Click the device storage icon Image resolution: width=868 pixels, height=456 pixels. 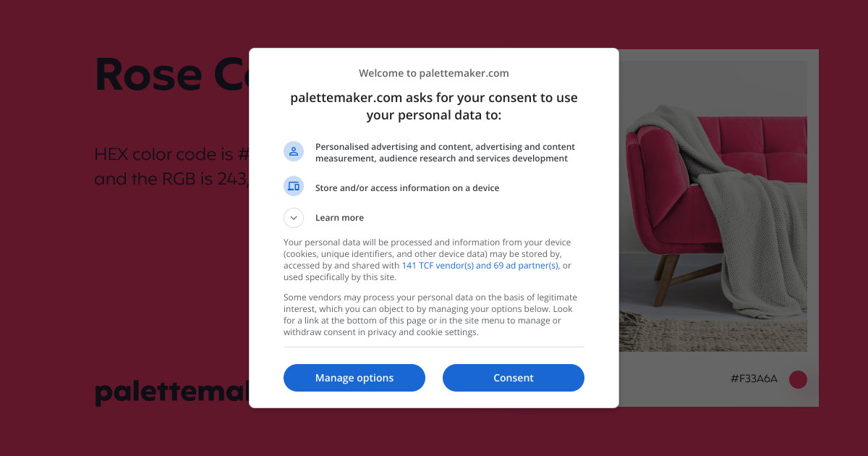coord(294,186)
